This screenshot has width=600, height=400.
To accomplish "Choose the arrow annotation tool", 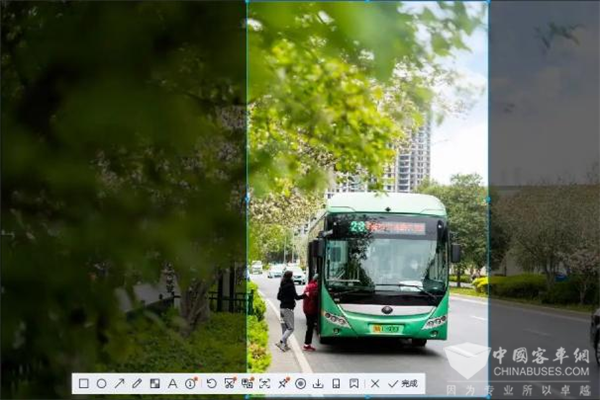I will [x=119, y=383].
